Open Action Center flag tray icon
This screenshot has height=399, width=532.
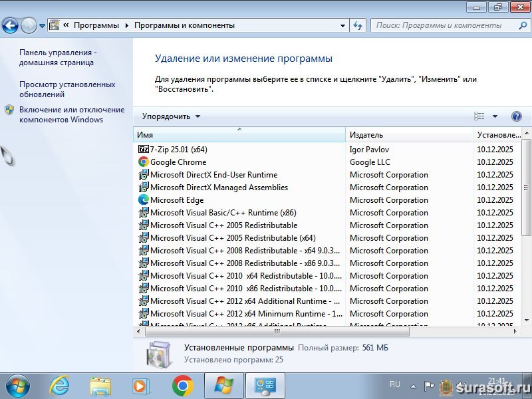click(429, 386)
